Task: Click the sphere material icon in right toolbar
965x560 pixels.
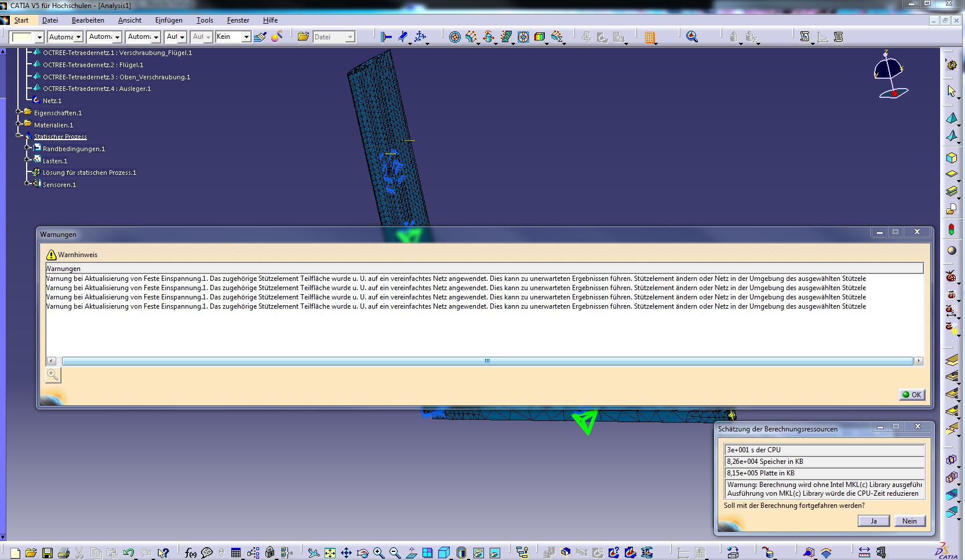Action: [951, 250]
